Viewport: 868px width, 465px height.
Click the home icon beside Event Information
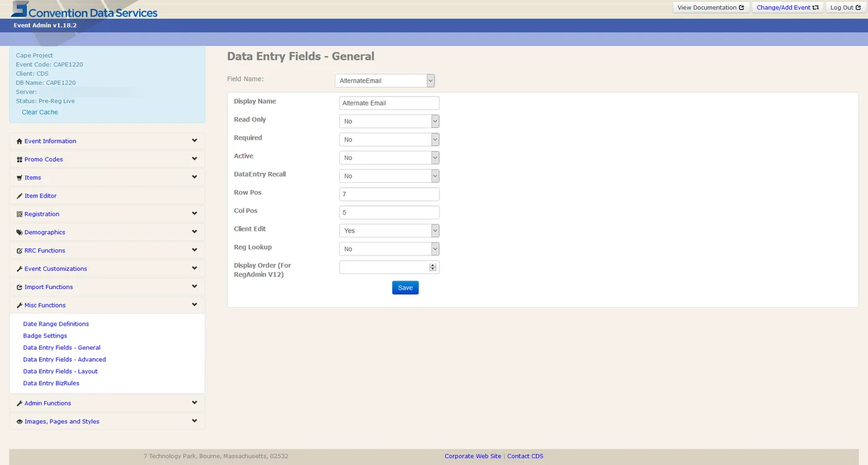(x=19, y=141)
